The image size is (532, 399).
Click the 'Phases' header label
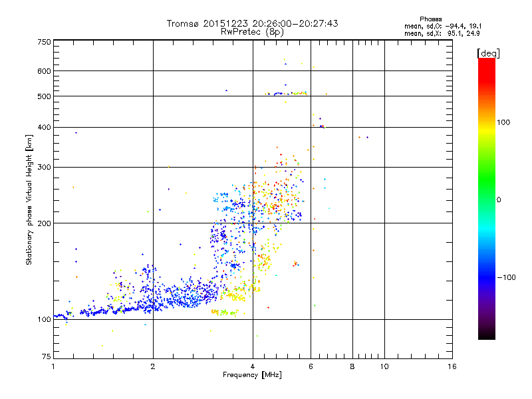coord(430,19)
